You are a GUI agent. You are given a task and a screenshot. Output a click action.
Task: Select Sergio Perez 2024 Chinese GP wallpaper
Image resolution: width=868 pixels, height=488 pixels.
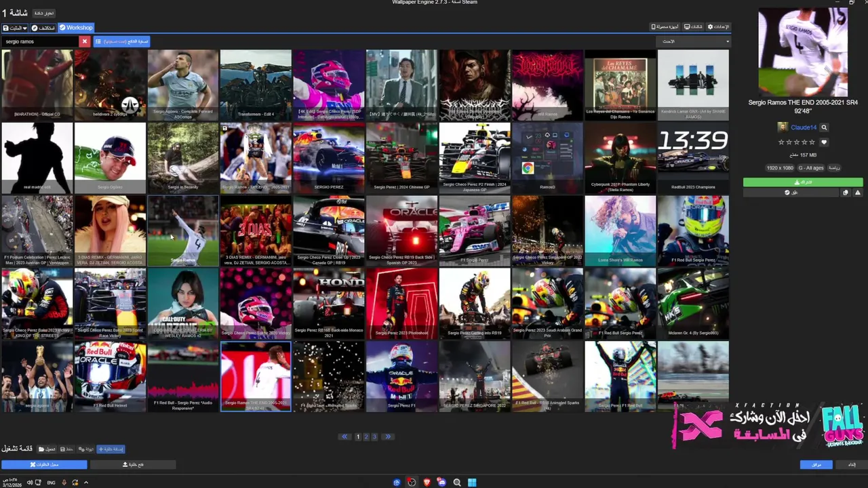click(x=401, y=157)
